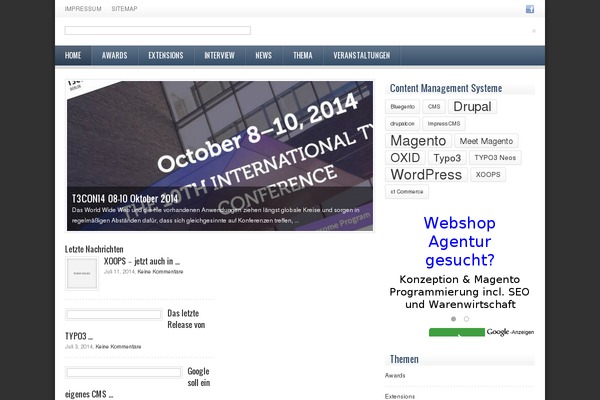
Task: Select the Bluegento tag
Action: 403,107
